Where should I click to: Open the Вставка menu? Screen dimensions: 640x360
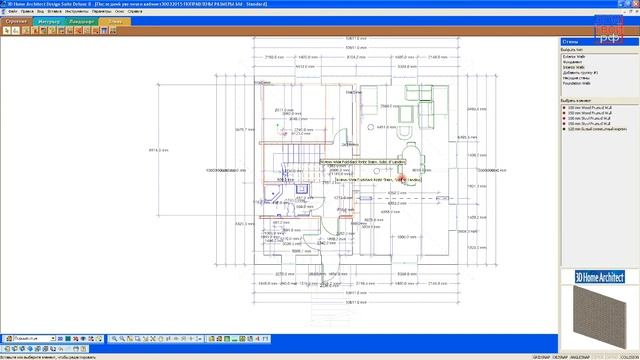pyautogui.click(x=54, y=11)
